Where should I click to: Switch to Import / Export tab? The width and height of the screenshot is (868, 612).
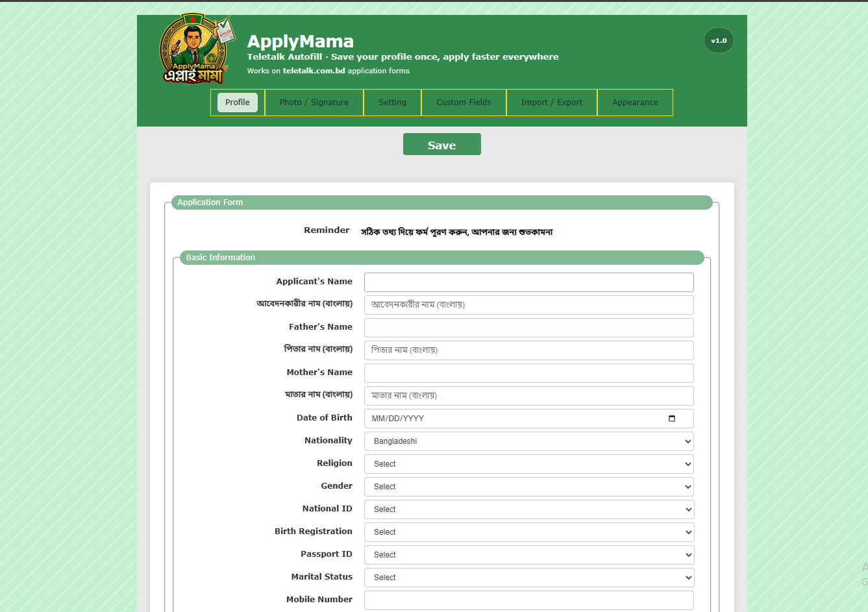click(x=552, y=103)
